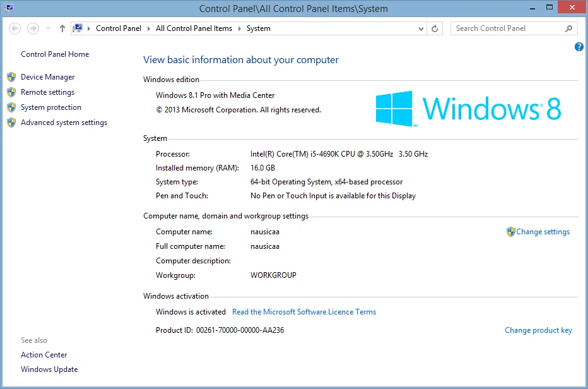Expand chevron after Control Panel breadcrumb
Screen dimensions: 588x389
coord(148,28)
